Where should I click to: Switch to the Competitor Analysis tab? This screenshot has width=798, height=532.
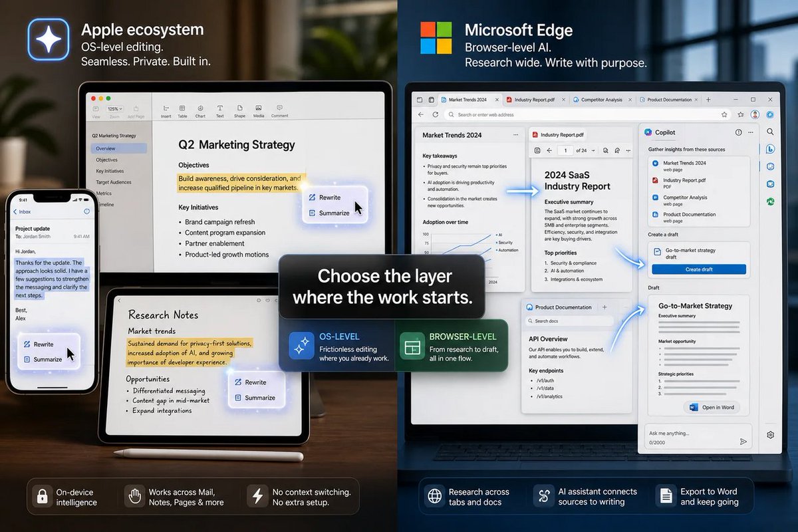[601, 100]
